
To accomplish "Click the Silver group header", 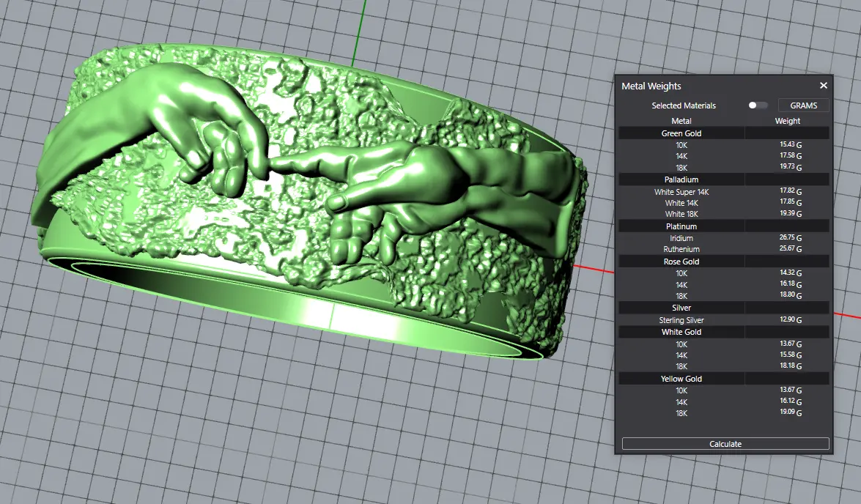I will [x=681, y=308].
